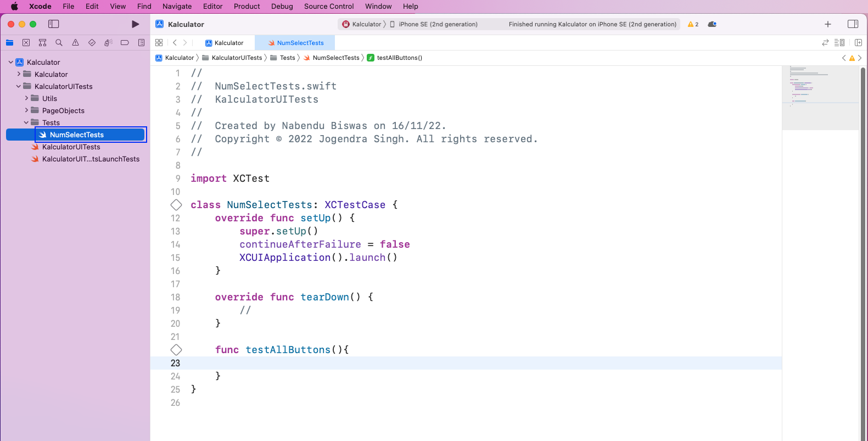Image resolution: width=868 pixels, height=441 pixels.
Task: Click the editor vertical scrollbar
Action: (x=863, y=253)
